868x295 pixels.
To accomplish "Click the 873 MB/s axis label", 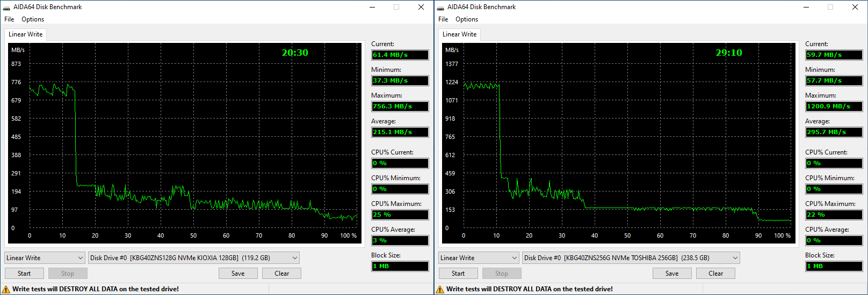I will (16, 64).
